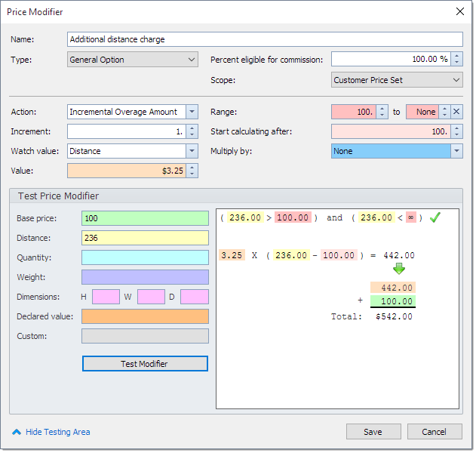Click Hide Testing Area link
The width and height of the screenshot is (476, 453).
(58, 432)
